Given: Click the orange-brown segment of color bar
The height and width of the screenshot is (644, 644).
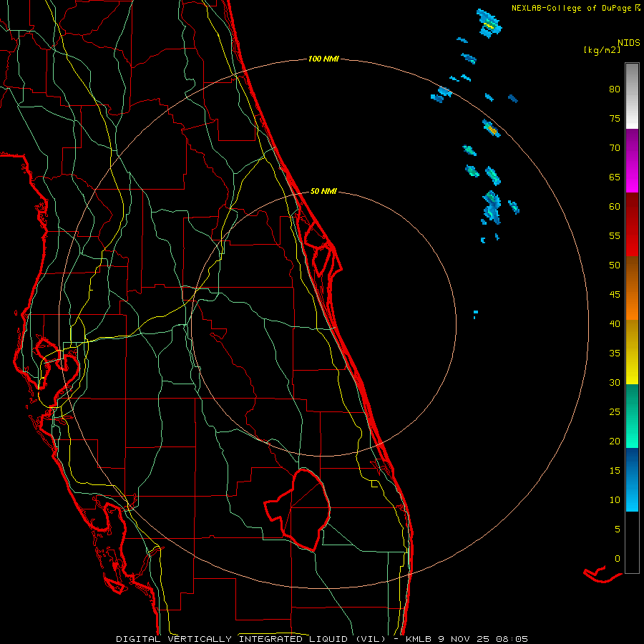Looking at the screenshot, I should pos(632,288).
